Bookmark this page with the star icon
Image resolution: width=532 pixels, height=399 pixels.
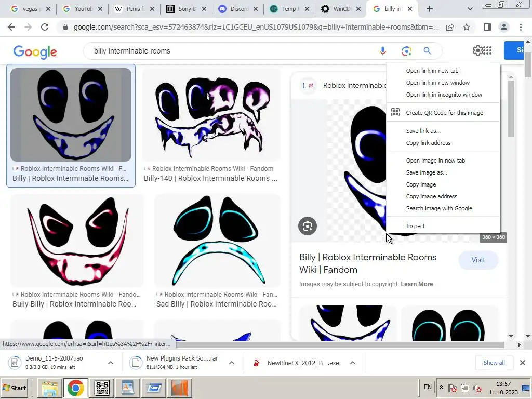(467, 27)
